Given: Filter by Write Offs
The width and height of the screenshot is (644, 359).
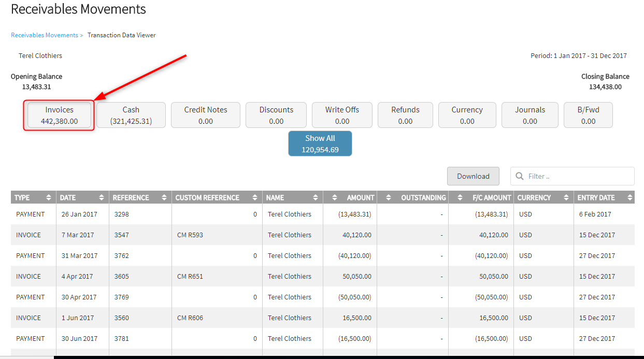Looking at the screenshot, I should (342, 115).
